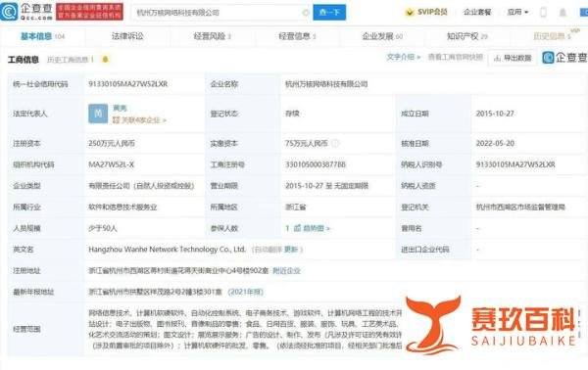Click the Qichacha logo icon
This screenshot has width=588, height=370.
tap(9, 12)
